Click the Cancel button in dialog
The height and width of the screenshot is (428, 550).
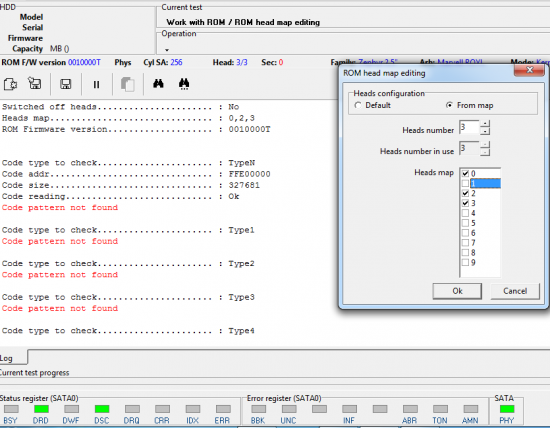(515, 291)
